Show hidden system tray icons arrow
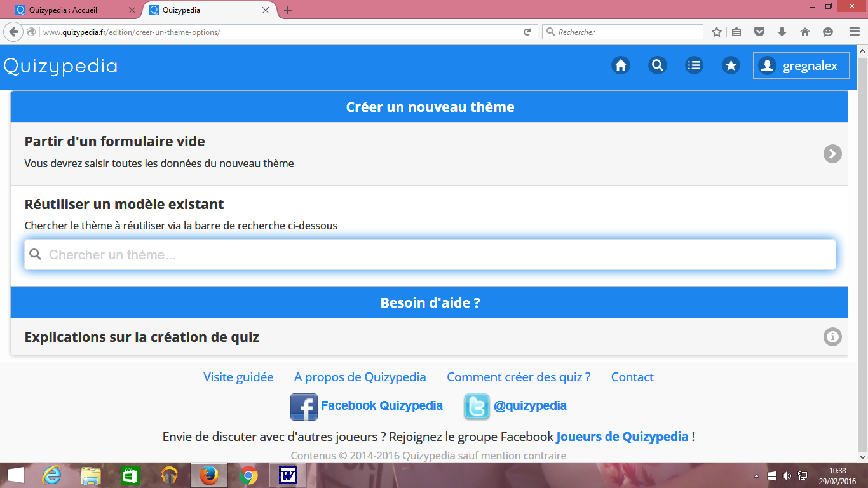This screenshot has height=488, width=868. tap(756, 475)
